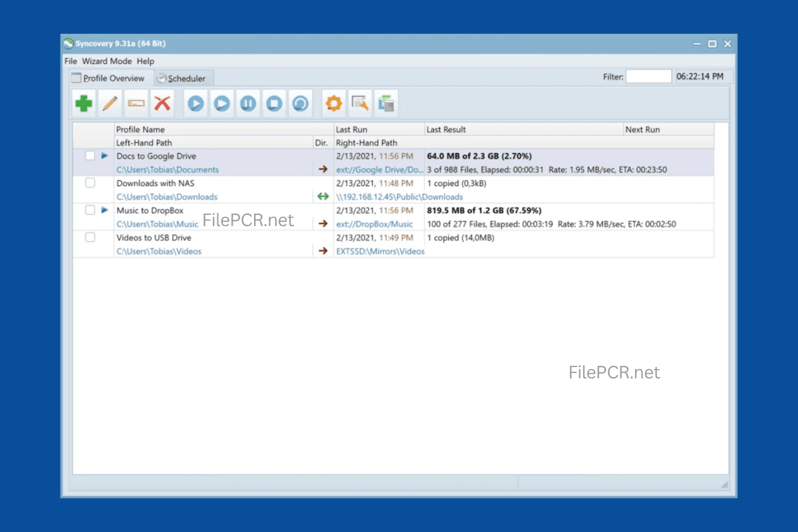Open the File menu
798x532 pixels.
tap(71, 61)
